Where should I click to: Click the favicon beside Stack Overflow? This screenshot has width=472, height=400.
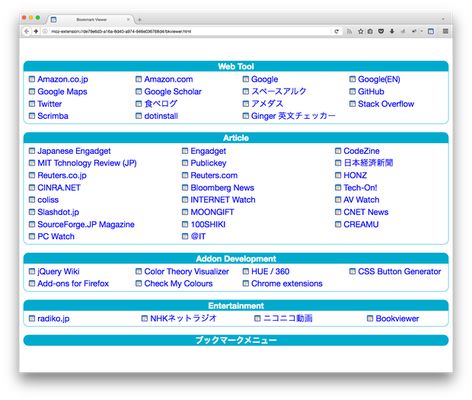coord(352,104)
